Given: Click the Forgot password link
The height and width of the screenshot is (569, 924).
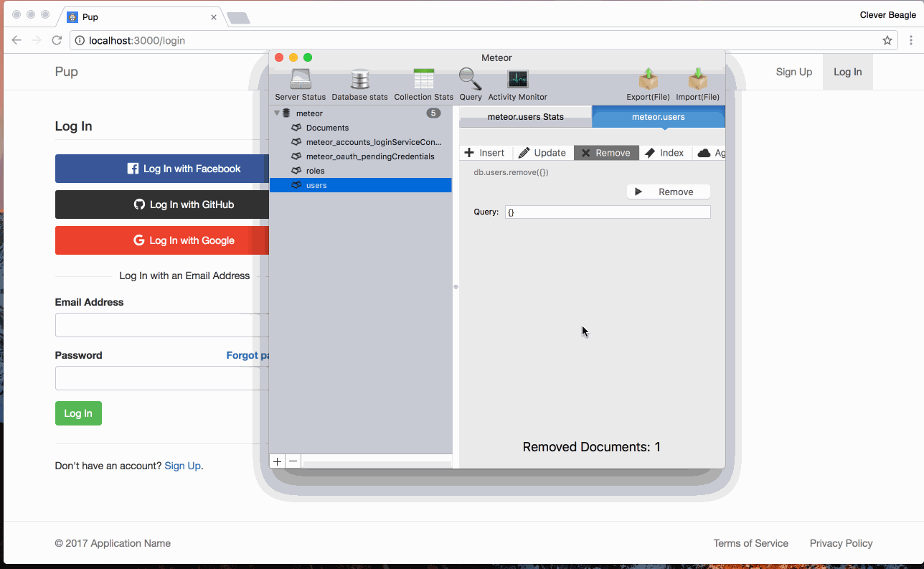Looking at the screenshot, I should [x=247, y=355].
